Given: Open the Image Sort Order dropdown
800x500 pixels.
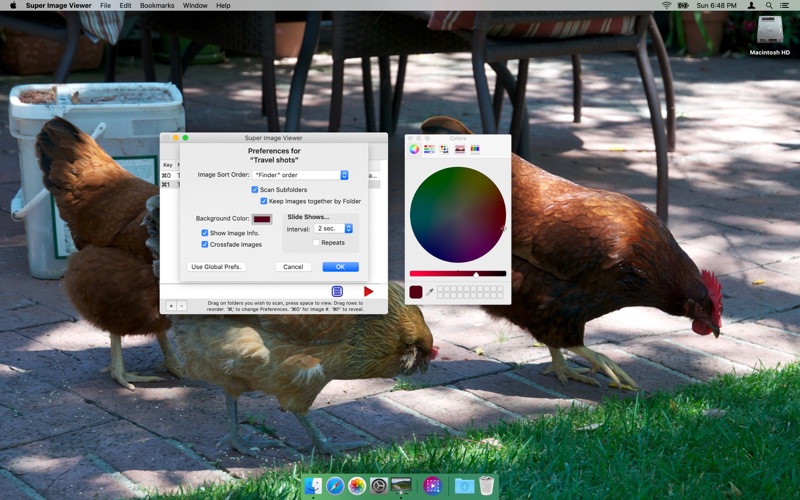Looking at the screenshot, I should (x=300, y=175).
